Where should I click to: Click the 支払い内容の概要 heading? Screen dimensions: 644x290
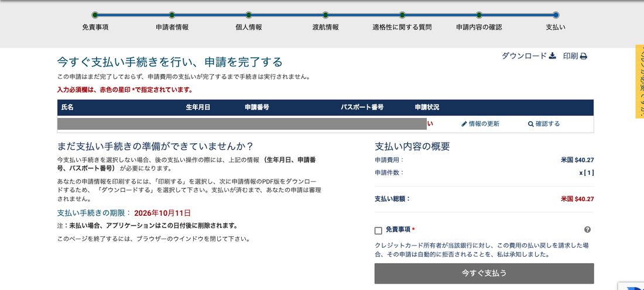tap(412, 146)
